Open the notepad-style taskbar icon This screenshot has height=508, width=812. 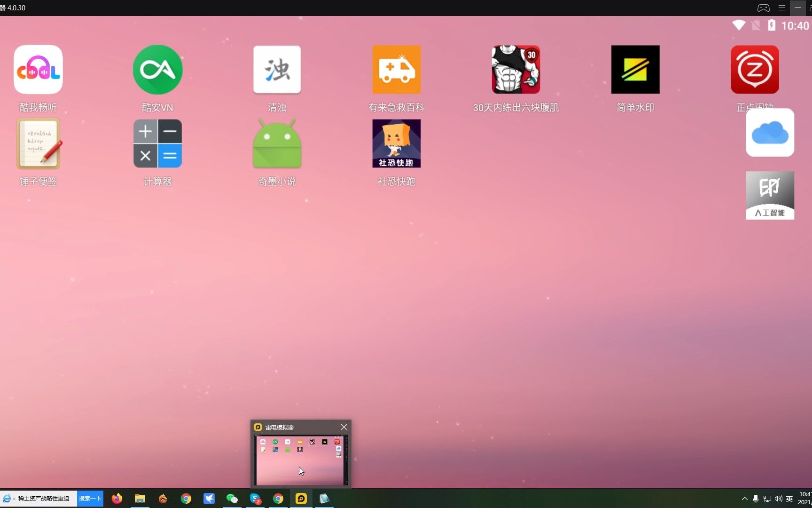click(x=324, y=499)
